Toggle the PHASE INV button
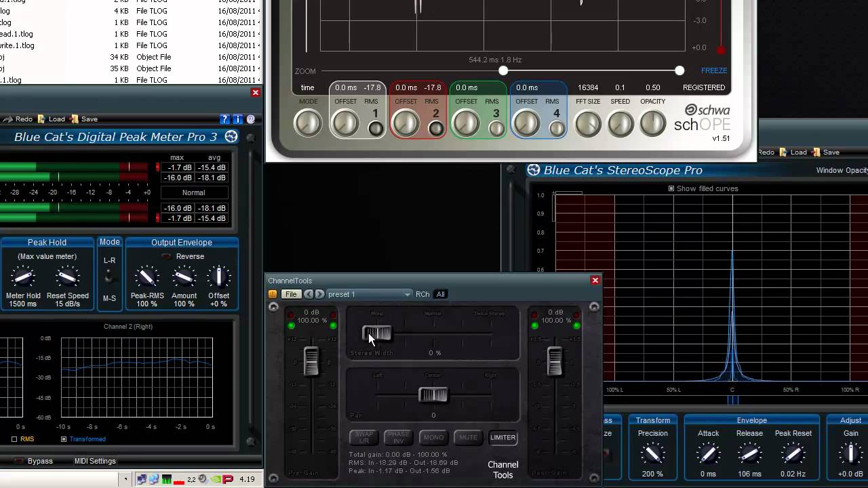This screenshot has height=488, width=868. pyautogui.click(x=398, y=438)
